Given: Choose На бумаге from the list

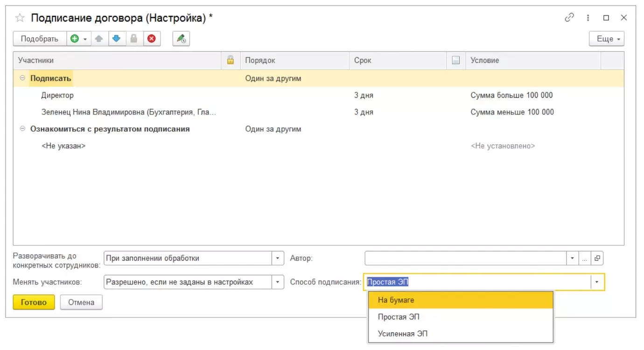Looking at the screenshot, I should click(461, 300).
